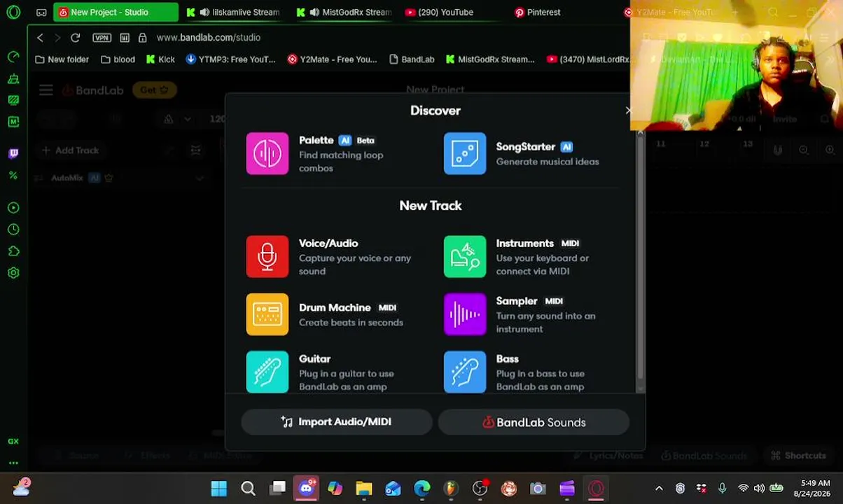Click the Voice/Audio track title
Image resolution: width=843 pixels, height=504 pixels.
point(328,243)
